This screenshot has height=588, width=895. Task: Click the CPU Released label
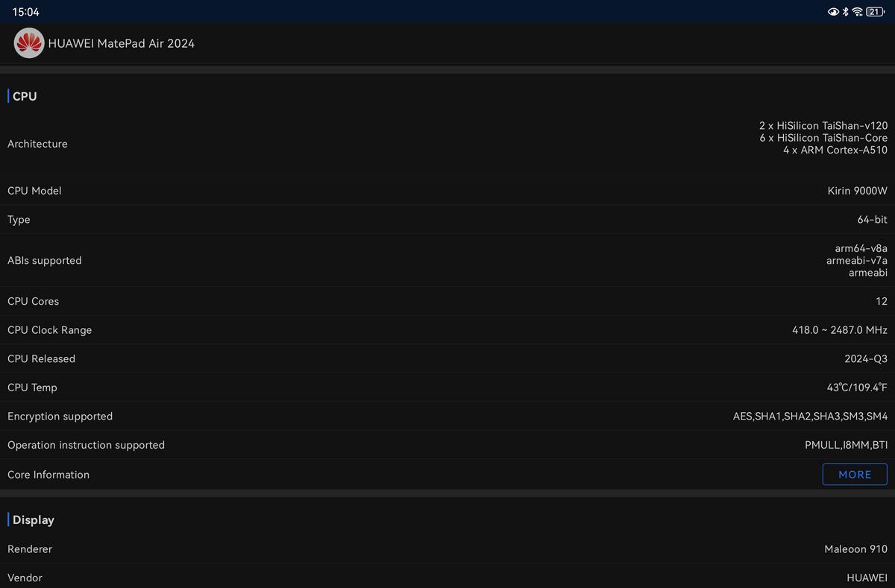(x=42, y=358)
